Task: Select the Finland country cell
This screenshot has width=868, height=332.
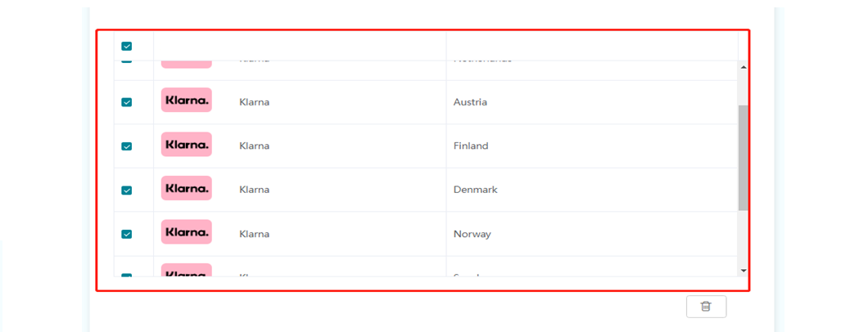Action: pos(592,146)
